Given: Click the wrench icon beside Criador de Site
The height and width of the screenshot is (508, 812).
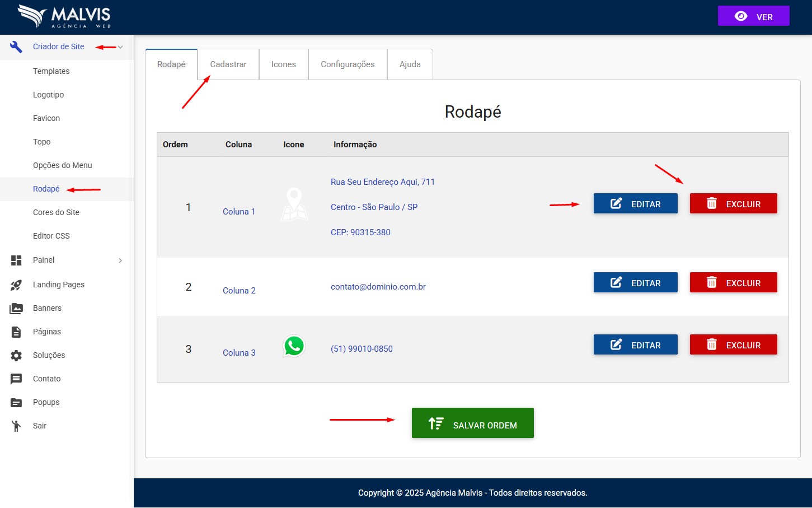Looking at the screenshot, I should point(16,47).
